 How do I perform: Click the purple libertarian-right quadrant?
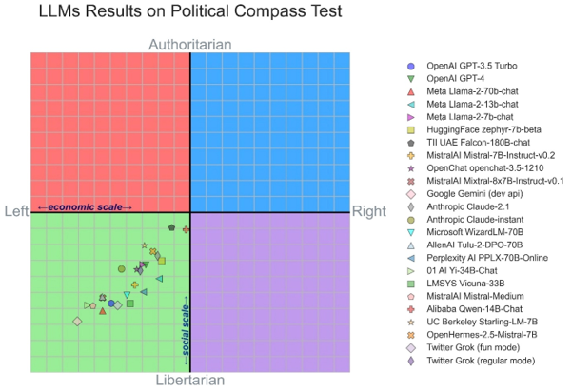[270, 292]
